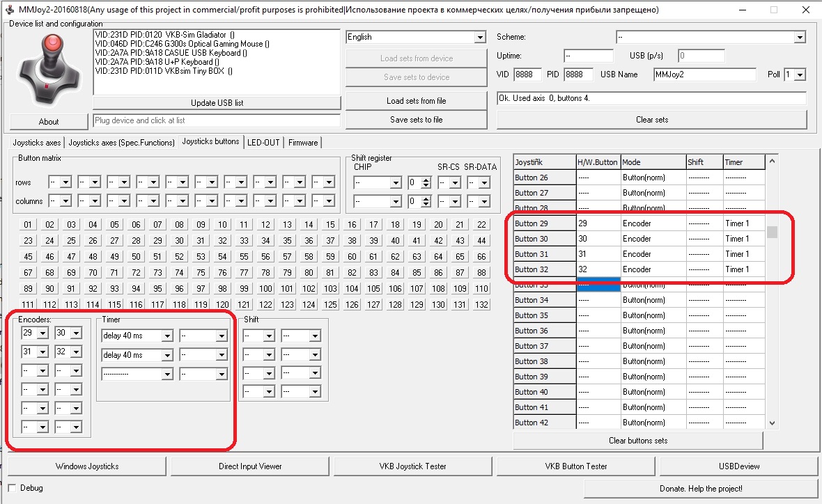Select the Button 29 row label
The width and height of the screenshot is (822, 504).
pos(545,223)
